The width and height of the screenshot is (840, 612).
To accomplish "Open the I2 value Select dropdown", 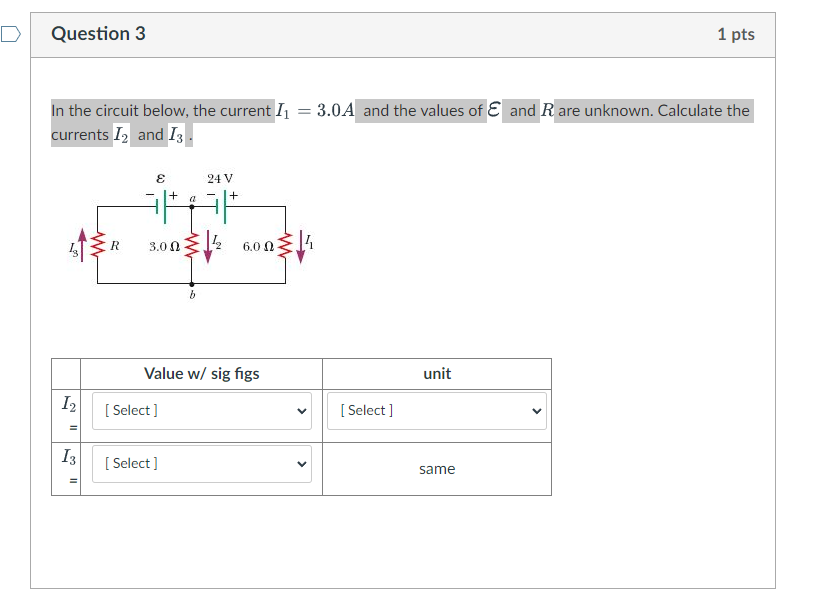I will coord(201,411).
